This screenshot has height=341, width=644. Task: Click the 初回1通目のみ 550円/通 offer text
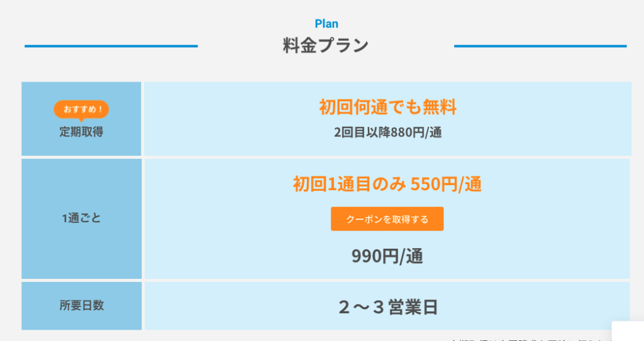[x=387, y=184]
